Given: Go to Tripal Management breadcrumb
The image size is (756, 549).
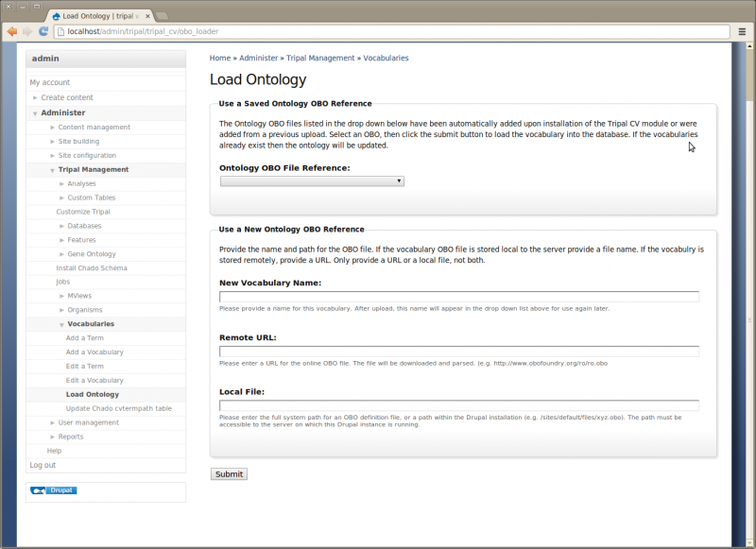Looking at the screenshot, I should coord(320,58).
